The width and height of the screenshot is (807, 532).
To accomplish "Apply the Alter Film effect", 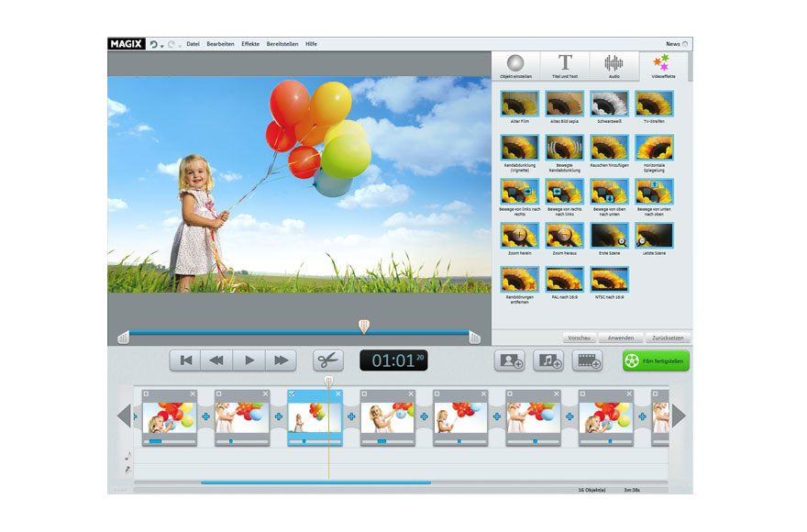I will point(519,104).
